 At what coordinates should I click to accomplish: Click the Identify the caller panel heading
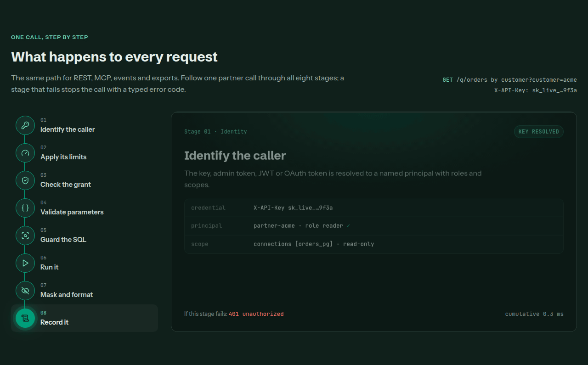click(235, 156)
